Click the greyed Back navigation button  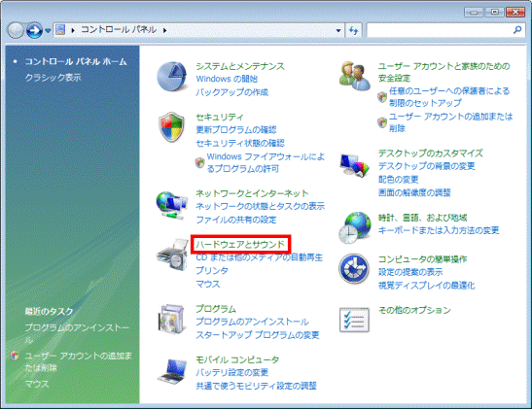[x=16, y=30]
